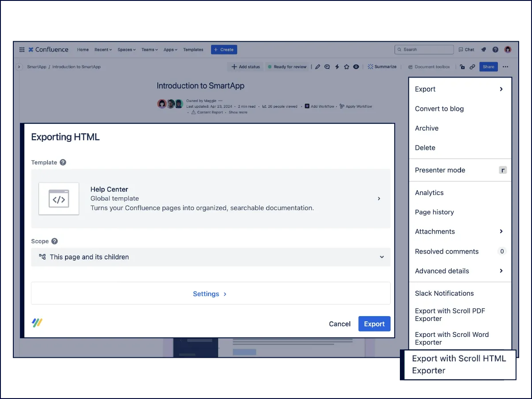Viewport: 532px width, 399px height.
Task: Click the Ready for review status
Action: (x=287, y=67)
